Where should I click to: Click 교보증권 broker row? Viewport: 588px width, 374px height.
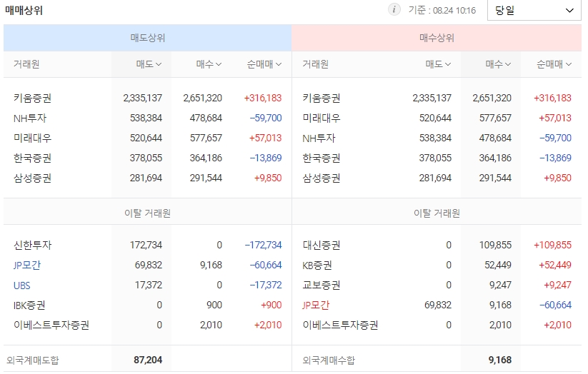pos(322,285)
